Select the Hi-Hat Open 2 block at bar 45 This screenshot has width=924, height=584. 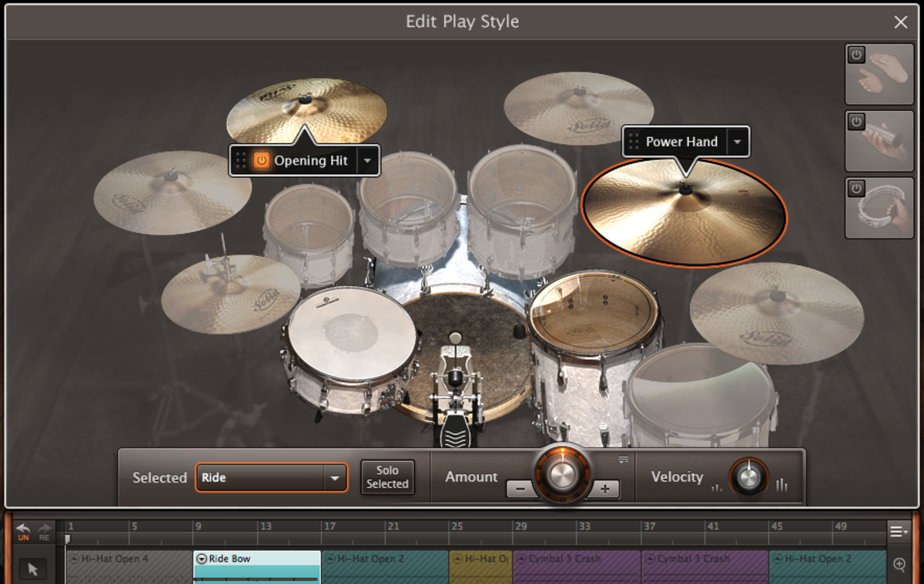pos(828,567)
